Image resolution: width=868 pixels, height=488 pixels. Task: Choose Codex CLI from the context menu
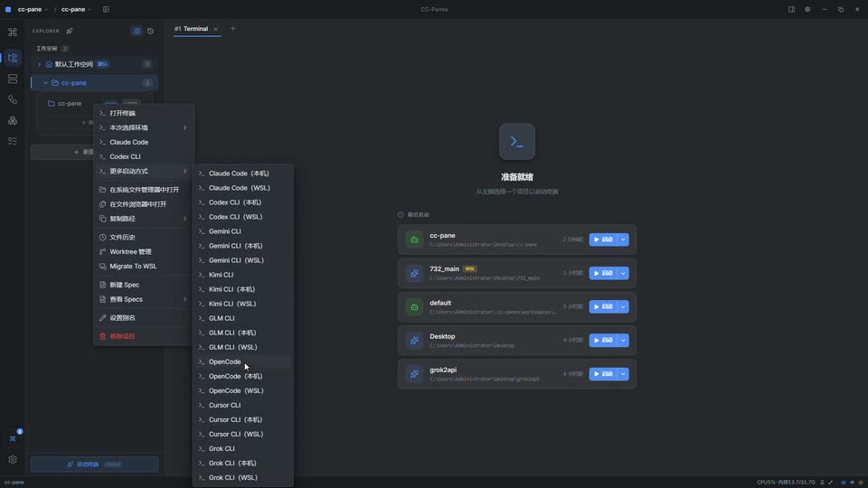click(144, 156)
